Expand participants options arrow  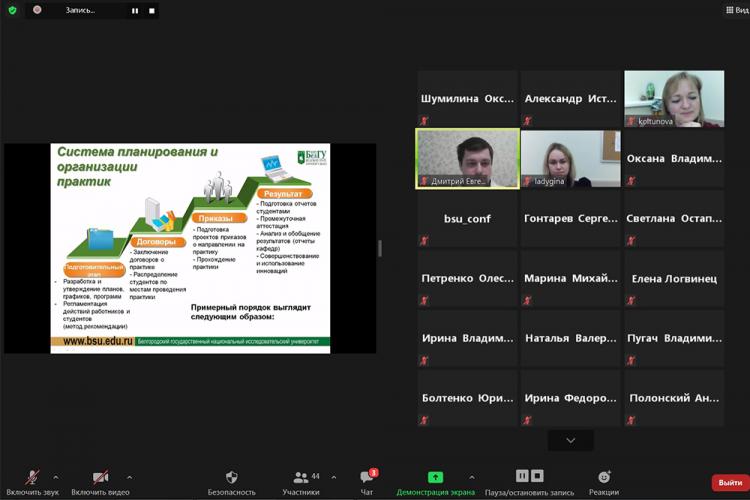point(333,477)
